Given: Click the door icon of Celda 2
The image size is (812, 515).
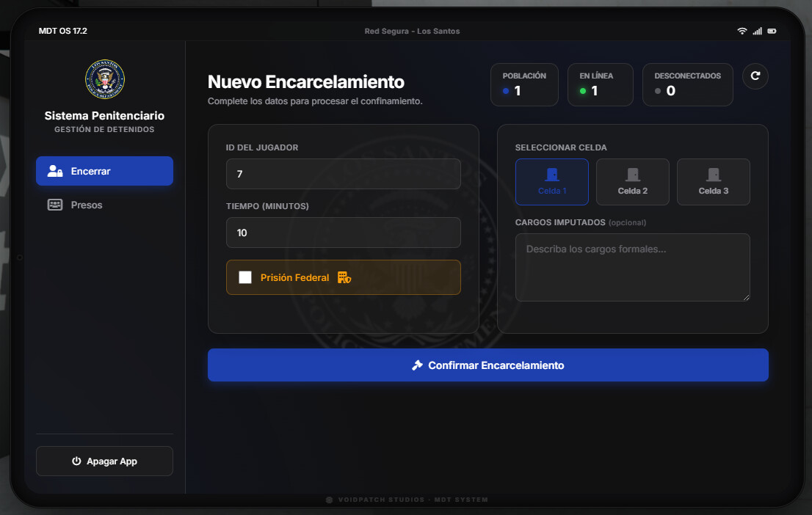Looking at the screenshot, I should [633, 175].
